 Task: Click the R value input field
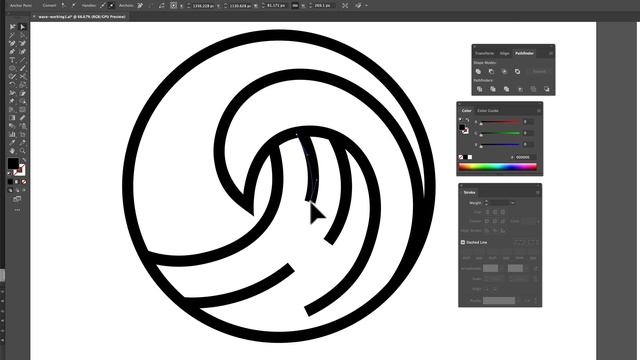528,122
